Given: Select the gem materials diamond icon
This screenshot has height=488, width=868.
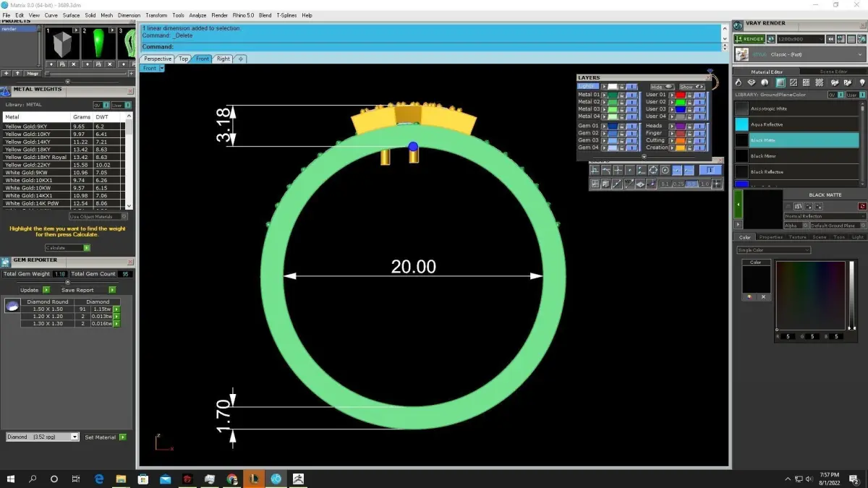Looking at the screenshot, I should [x=752, y=82].
